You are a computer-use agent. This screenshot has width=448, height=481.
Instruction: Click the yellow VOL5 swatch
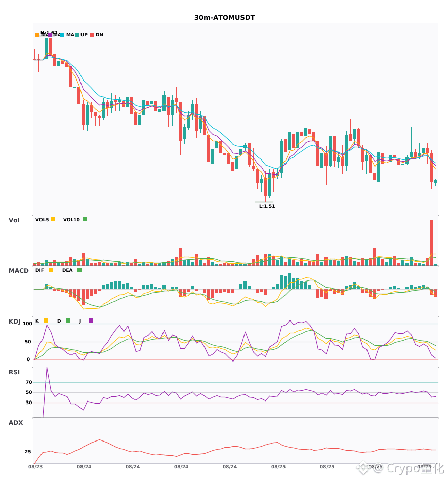pos(53,219)
